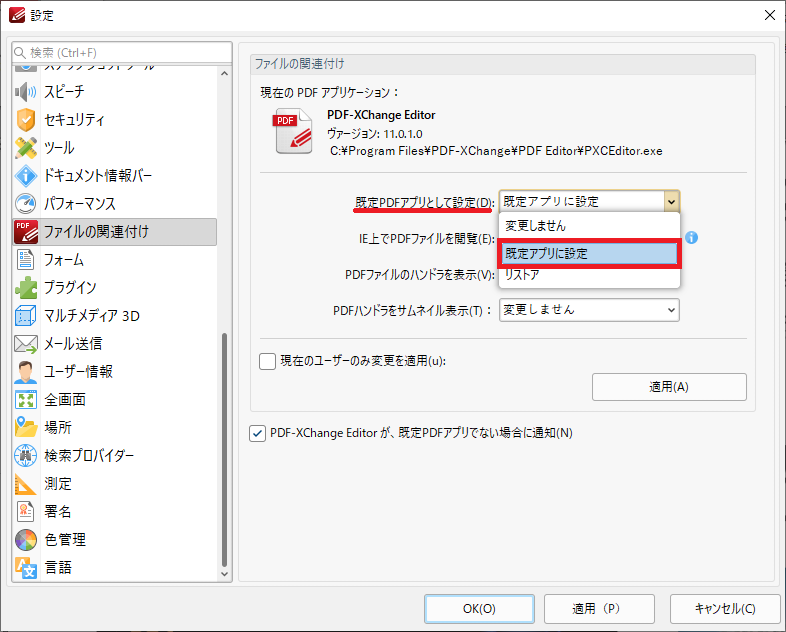Click the PDF-XChange logo in title bar
This screenshot has height=632, width=786.
(x=17, y=15)
